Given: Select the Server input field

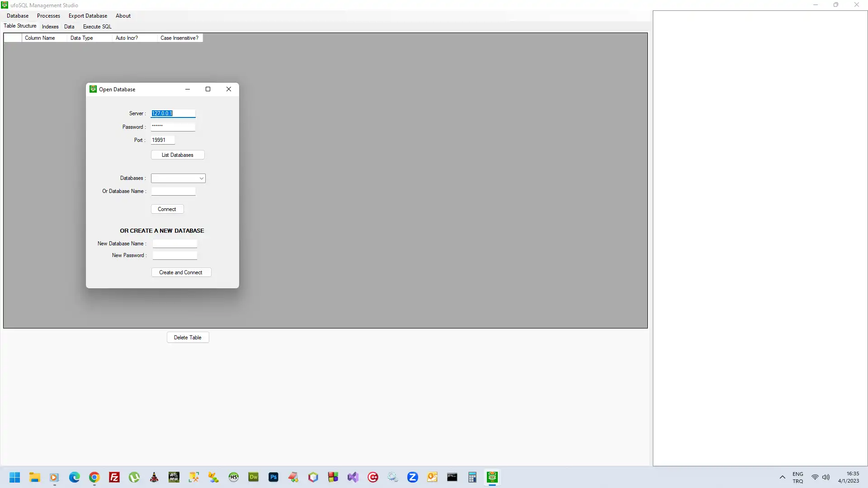Looking at the screenshot, I should pos(173,113).
